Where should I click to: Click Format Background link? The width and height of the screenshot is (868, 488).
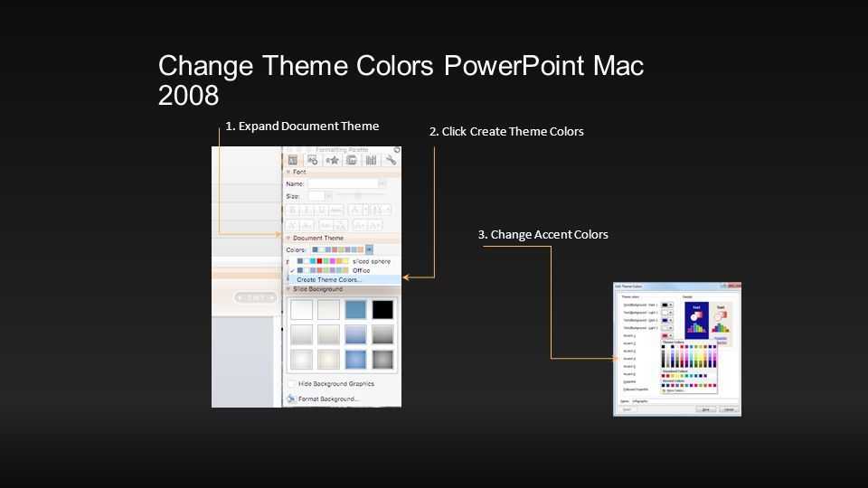[x=329, y=399]
